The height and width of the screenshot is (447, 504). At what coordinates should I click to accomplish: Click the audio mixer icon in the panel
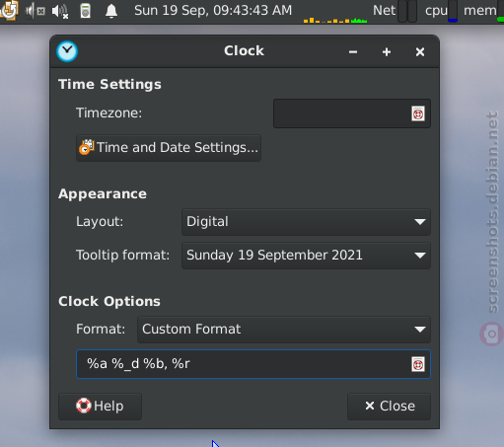click(x=36, y=11)
